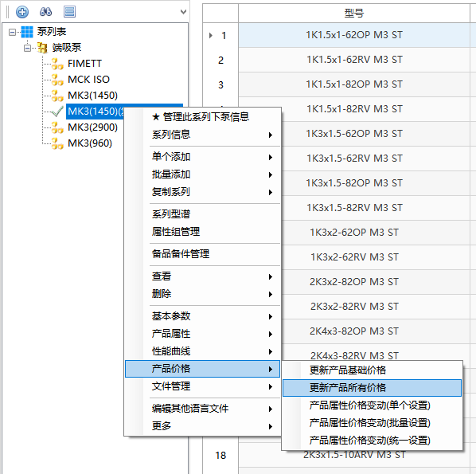Viewport: 476px width, 474px height.
Task: Click cell 2K3x2-82RV M3 ST
Action: coord(354,307)
